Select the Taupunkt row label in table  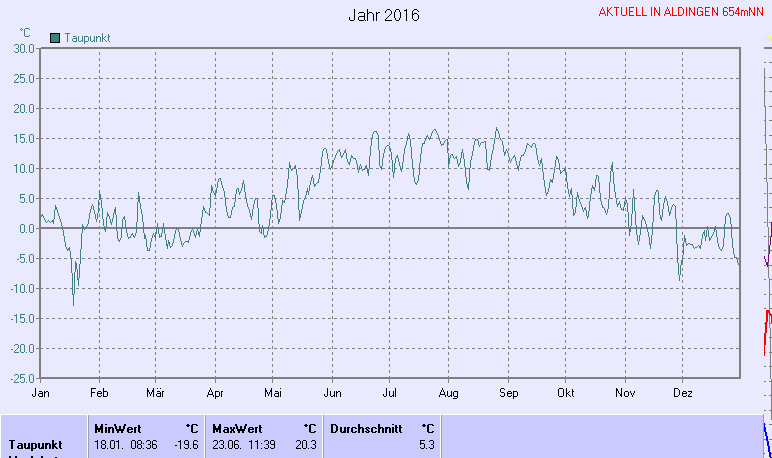click(36, 444)
